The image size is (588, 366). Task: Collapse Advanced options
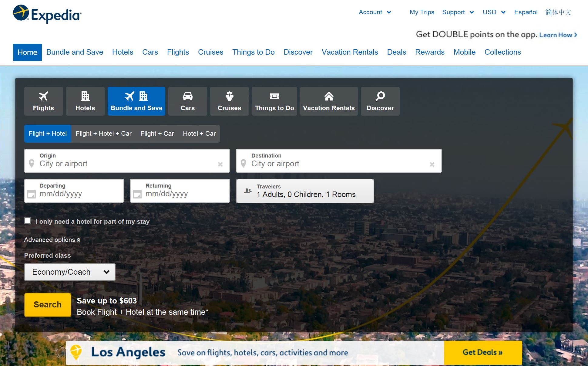coord(52,240)
